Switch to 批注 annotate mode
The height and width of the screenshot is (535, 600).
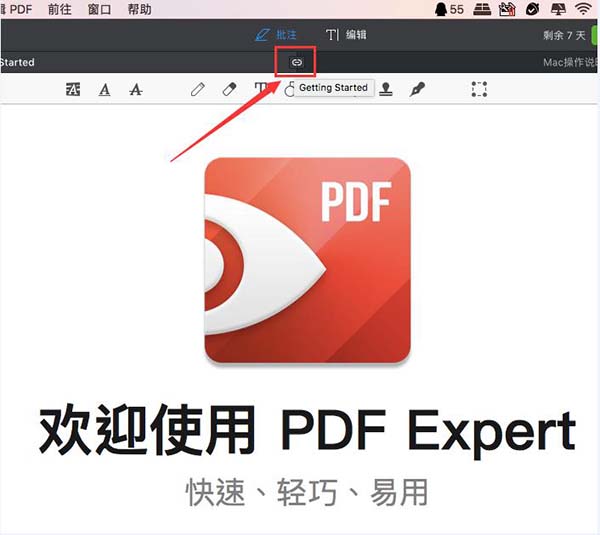276,35
